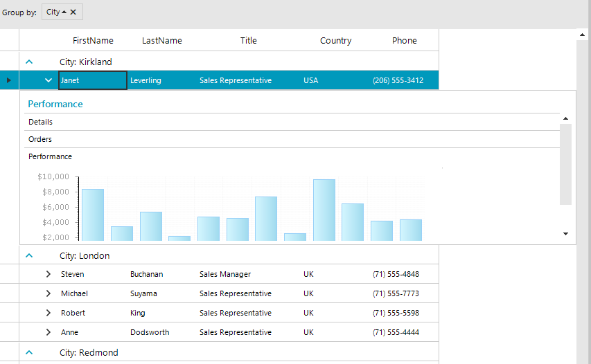Expand Steven Buchanan's row details
The width and height of the screenshot is (591, 364).
pyautogui.click(x=48, y=274)
